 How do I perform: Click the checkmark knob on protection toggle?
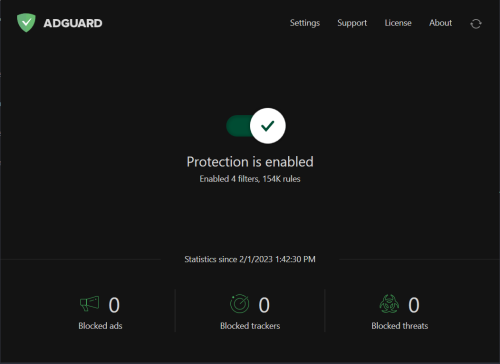tap(268, 126)
